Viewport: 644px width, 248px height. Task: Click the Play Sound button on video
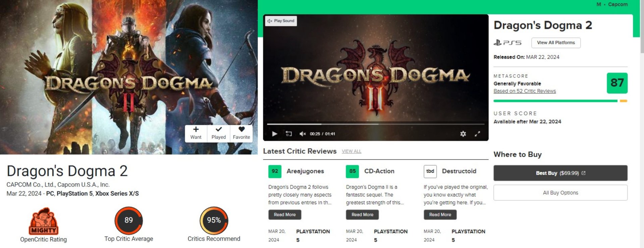(x=281, y=21)
